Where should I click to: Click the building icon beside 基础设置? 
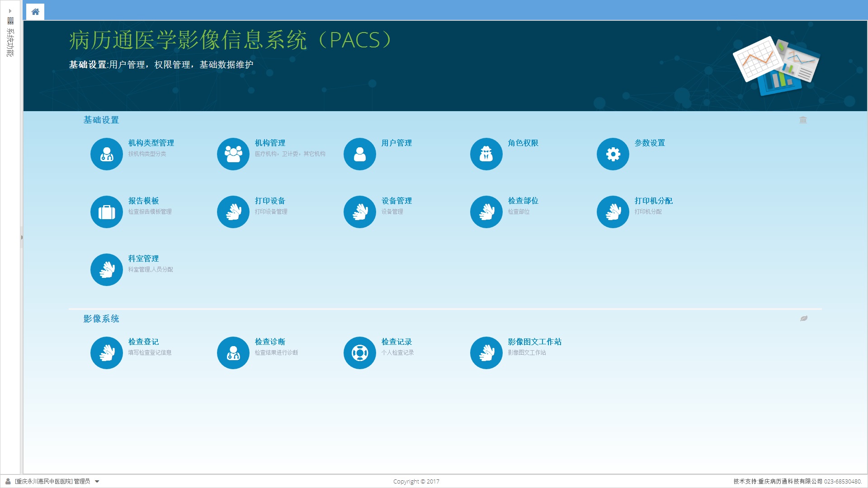(x=803, y=120)
